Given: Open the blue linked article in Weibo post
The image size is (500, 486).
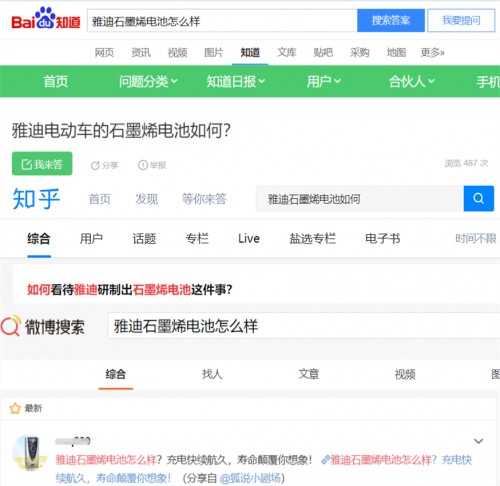Looking at the screenshot, I should tap(397, 460).
